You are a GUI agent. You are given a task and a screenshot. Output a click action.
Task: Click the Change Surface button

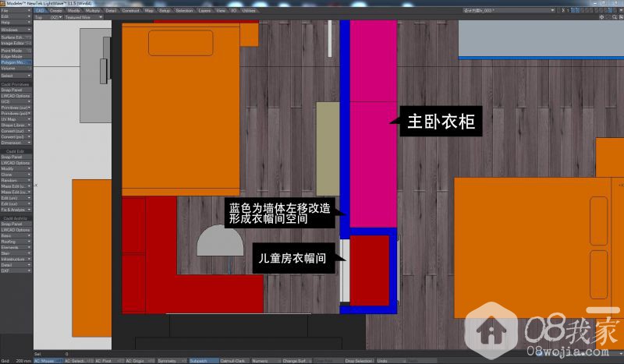pyautogui.click(x=295, y=361)
